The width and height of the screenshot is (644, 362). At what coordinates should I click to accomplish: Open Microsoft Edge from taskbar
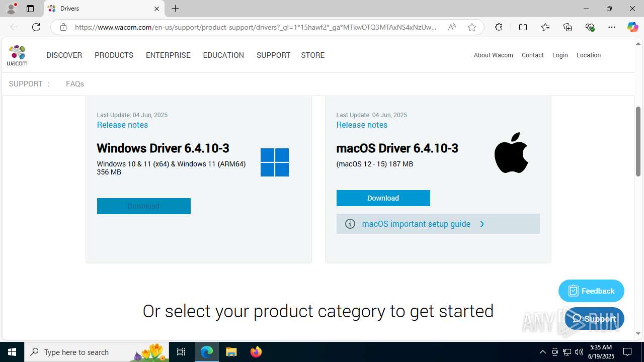207,352
